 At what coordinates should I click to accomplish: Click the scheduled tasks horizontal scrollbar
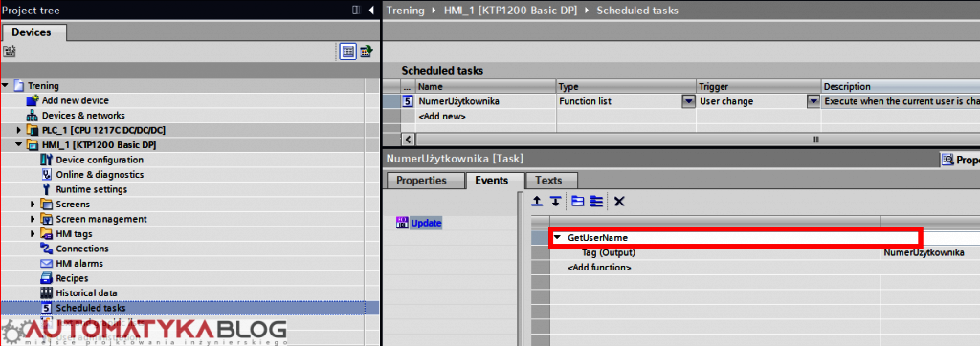(x=687, y=140)
